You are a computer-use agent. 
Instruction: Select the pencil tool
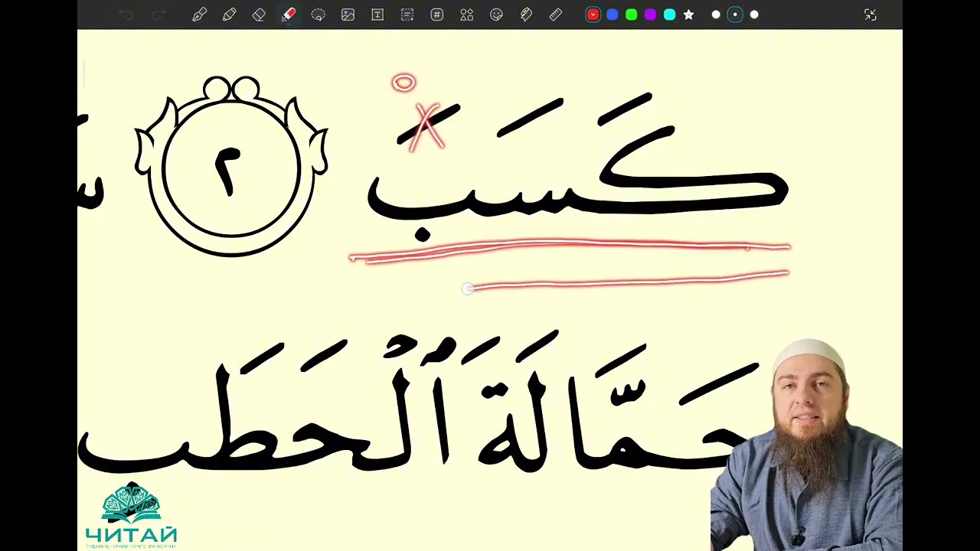pyautogui.click(x=229, y=15)
